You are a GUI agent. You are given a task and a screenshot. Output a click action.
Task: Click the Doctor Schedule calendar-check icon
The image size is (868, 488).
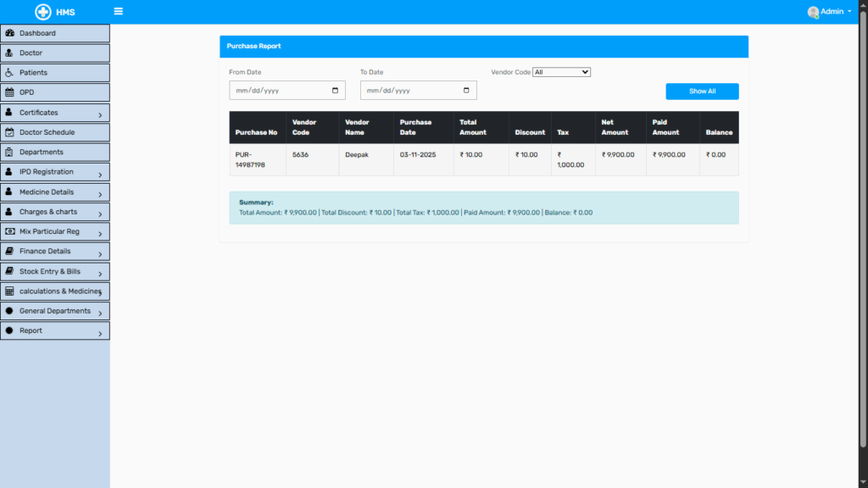click(x=9, y=132)
